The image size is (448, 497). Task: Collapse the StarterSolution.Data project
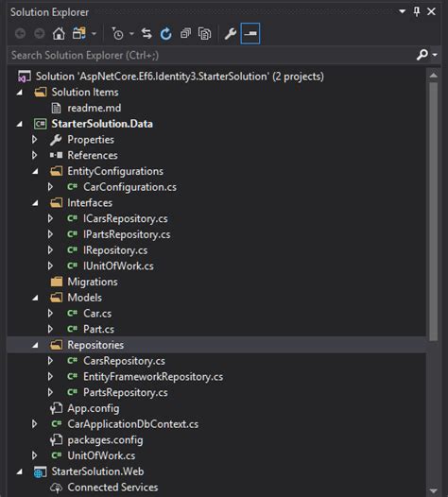(20, 124)
